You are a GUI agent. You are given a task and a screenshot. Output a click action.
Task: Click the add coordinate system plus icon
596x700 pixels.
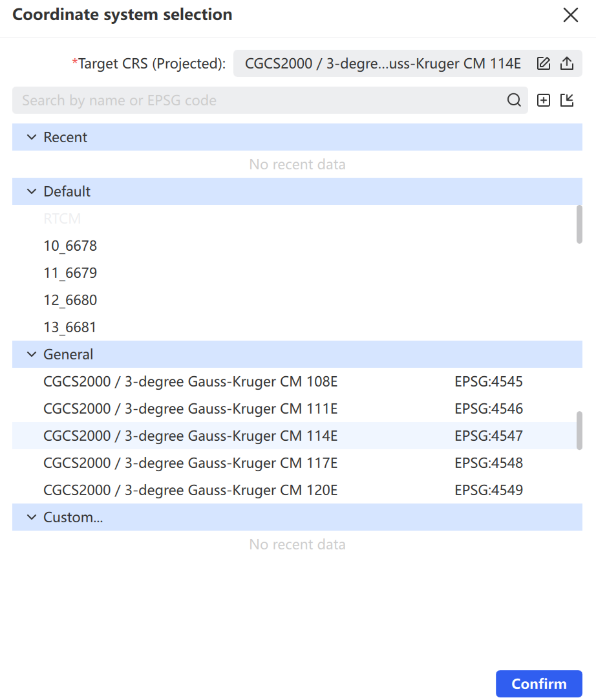click(x=544, y=100)
